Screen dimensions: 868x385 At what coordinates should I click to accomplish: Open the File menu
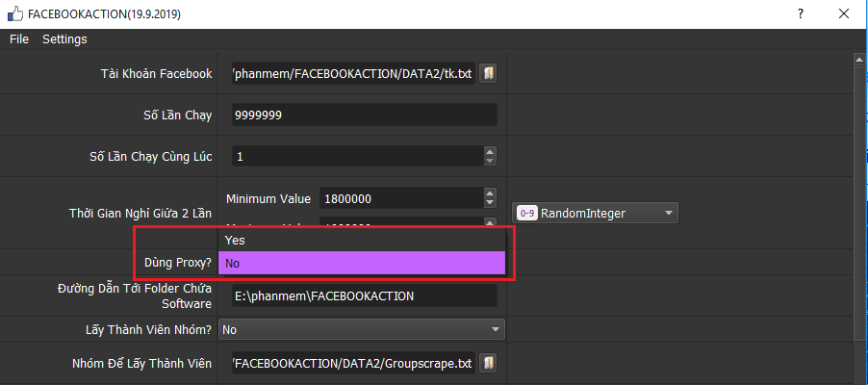pyautogui.click(x=19, y=39)
